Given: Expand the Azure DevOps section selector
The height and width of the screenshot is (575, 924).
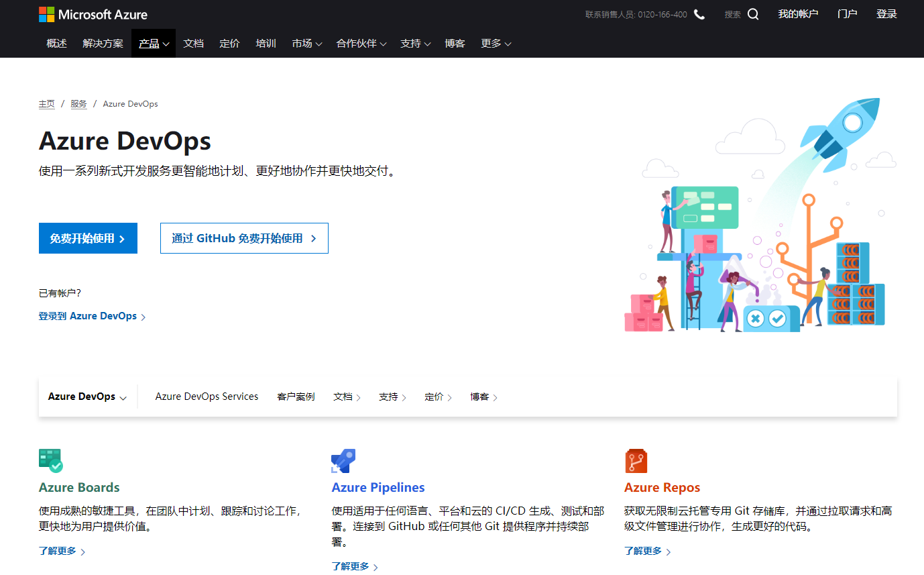Looking at the screenshot, I should click(86, 397).
